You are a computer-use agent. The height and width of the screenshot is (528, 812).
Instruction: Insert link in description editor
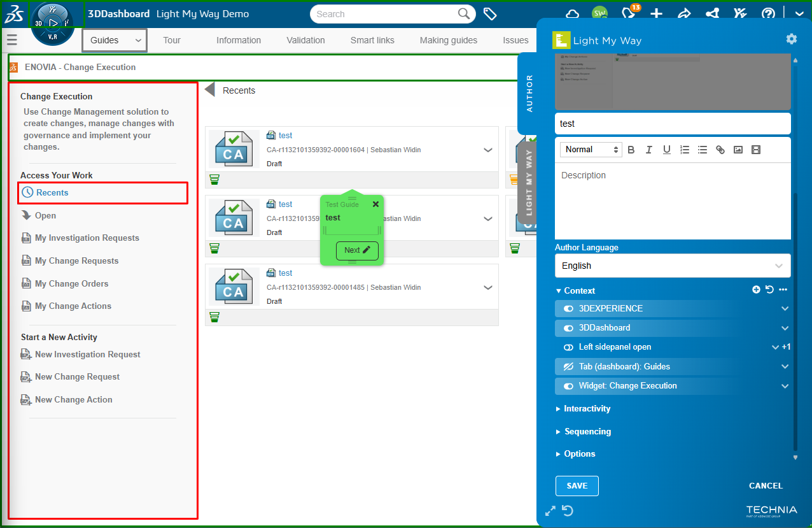720,150
